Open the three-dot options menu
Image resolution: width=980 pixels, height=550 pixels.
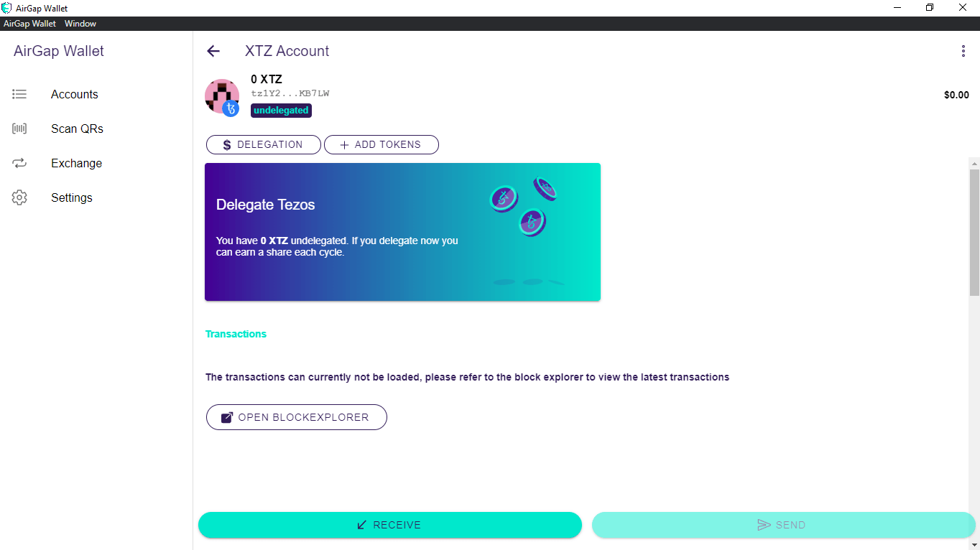coord(963,51)
